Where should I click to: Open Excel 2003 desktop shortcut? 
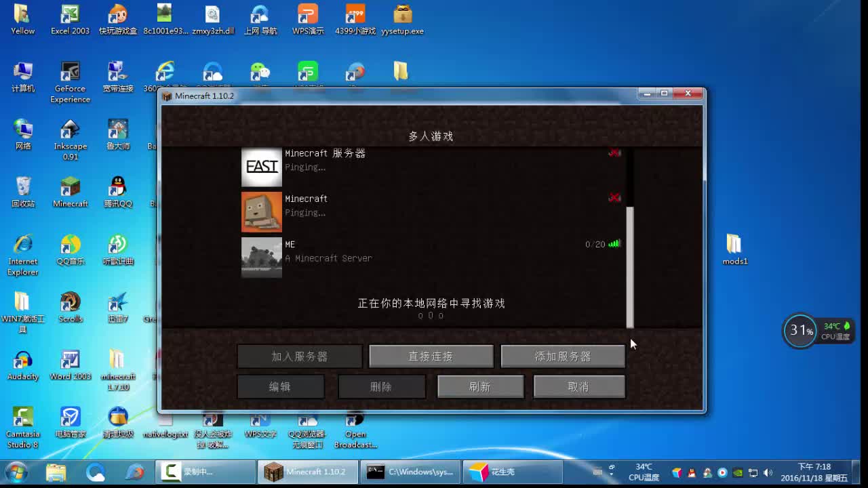(x=70, y=20)
